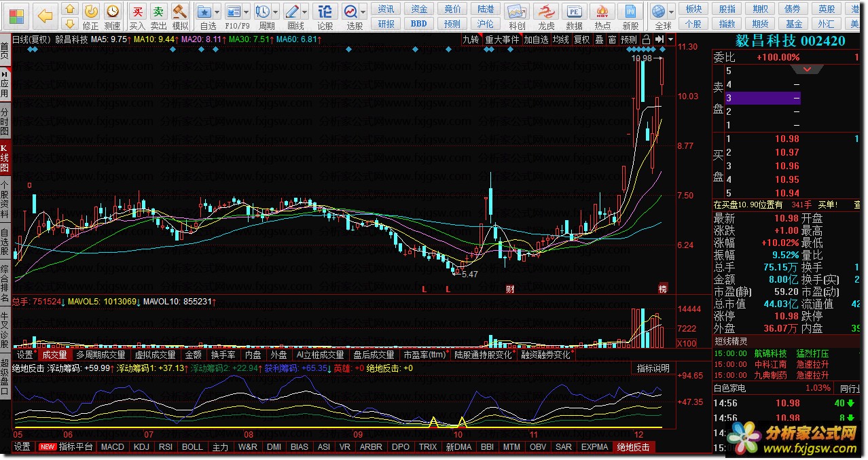The height and width of the screenshot is (460, 868).
Task: Open the 新股 IPO icon
Action: (630, 16)
